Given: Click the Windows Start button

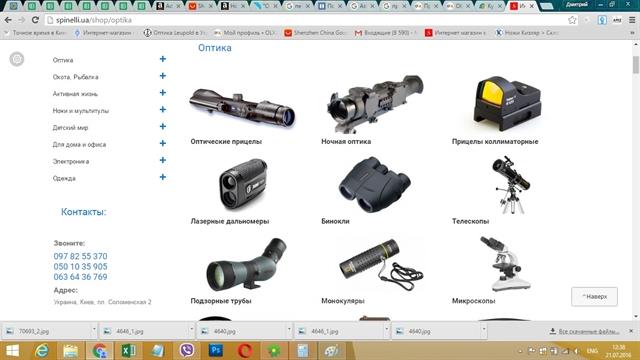Looking at the screenshot, I should pyautogui.click(x=12, y=350).
